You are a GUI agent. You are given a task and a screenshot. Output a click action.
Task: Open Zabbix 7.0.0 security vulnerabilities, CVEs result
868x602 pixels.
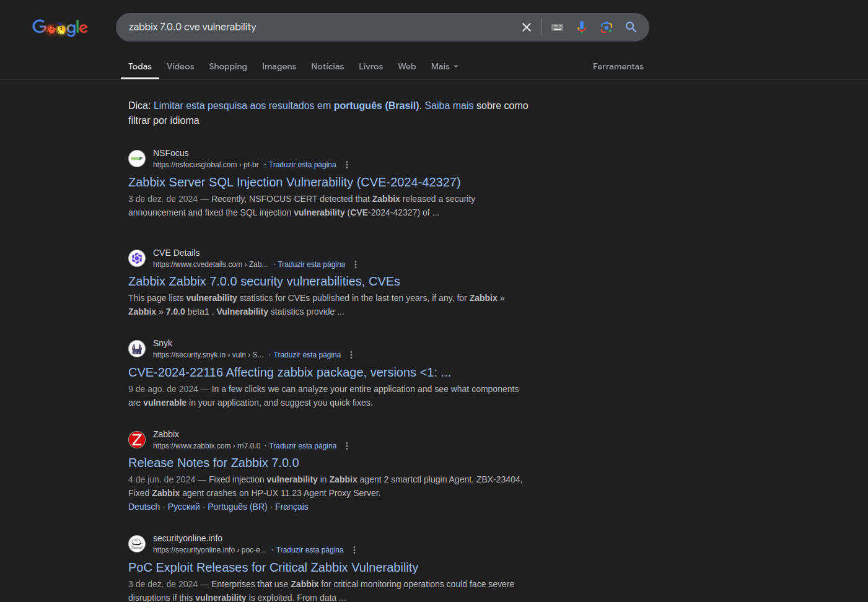(264, 281)
